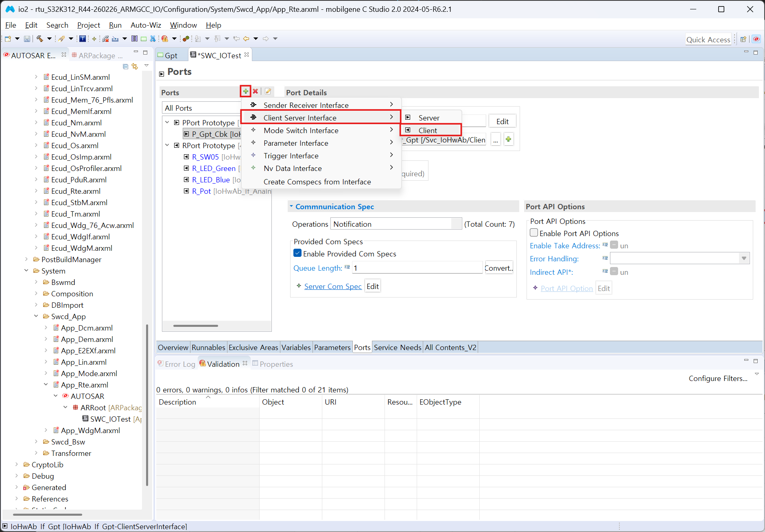Image resolution: width=765 pixels, height=532 pixels.
Task: Click the ellipsis browse button
Action: (496, 140)
